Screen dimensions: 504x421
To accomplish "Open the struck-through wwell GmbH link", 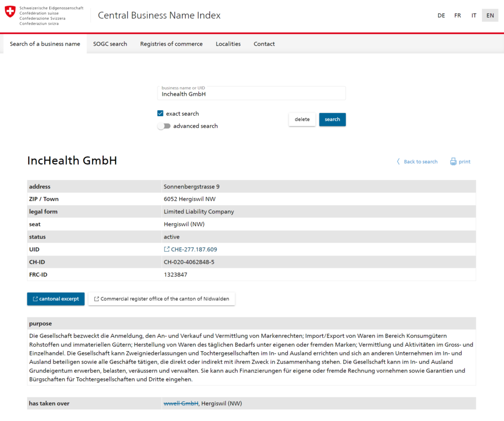I will pos(181,404).
